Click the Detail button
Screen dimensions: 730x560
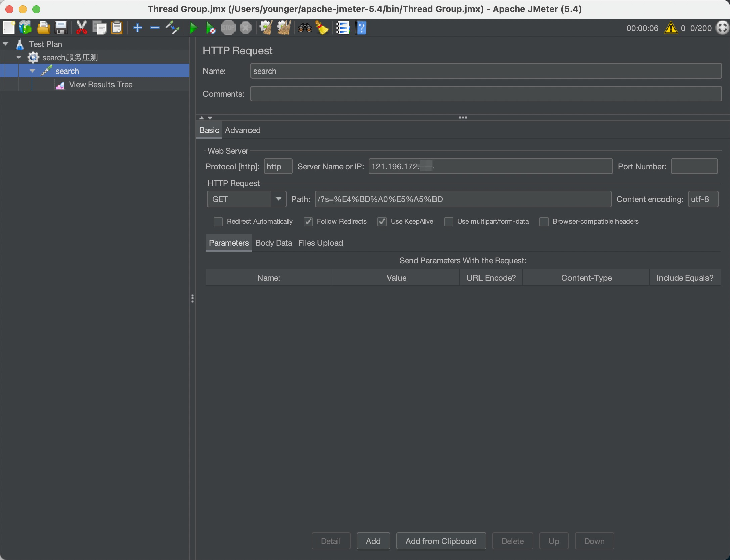click(331, 541)
